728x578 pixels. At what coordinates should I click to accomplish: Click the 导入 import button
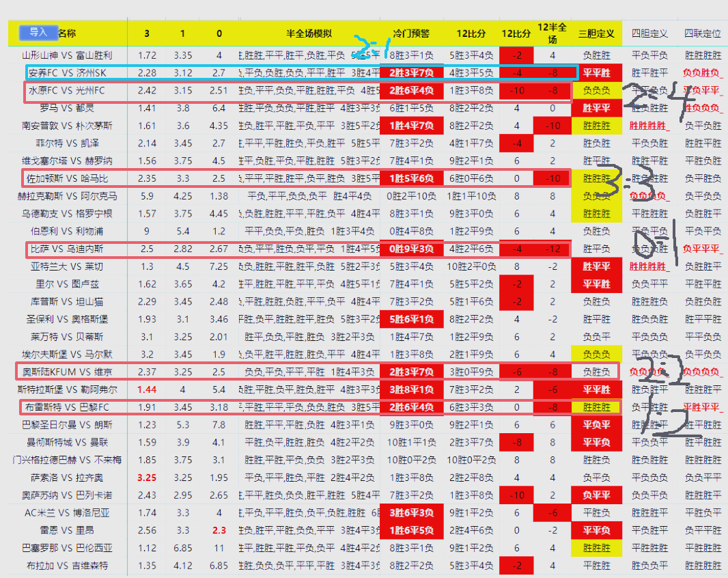pos(38,32)
